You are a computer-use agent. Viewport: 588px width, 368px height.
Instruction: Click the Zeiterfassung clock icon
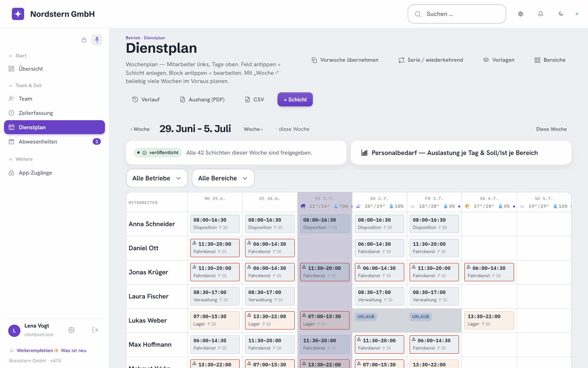[11, 113]
